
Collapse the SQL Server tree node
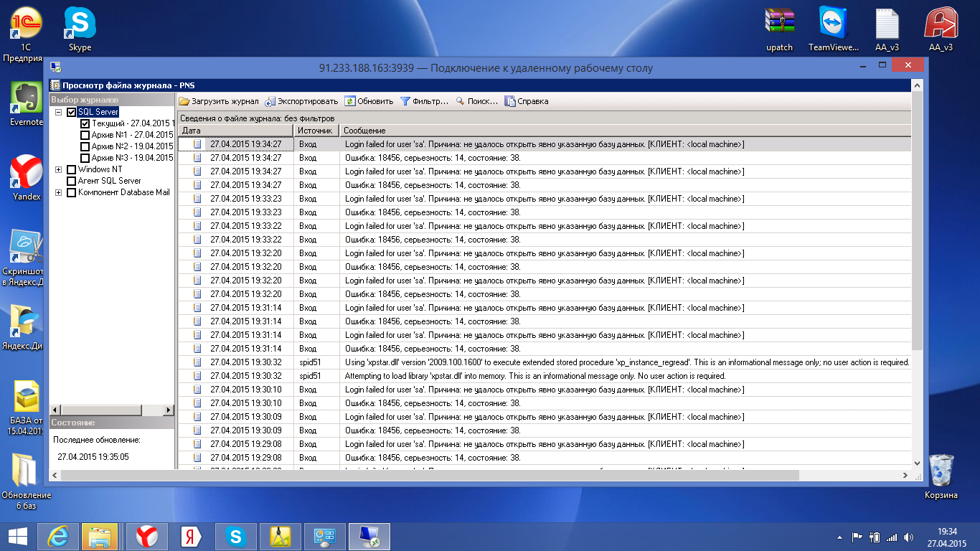[59, 113]
